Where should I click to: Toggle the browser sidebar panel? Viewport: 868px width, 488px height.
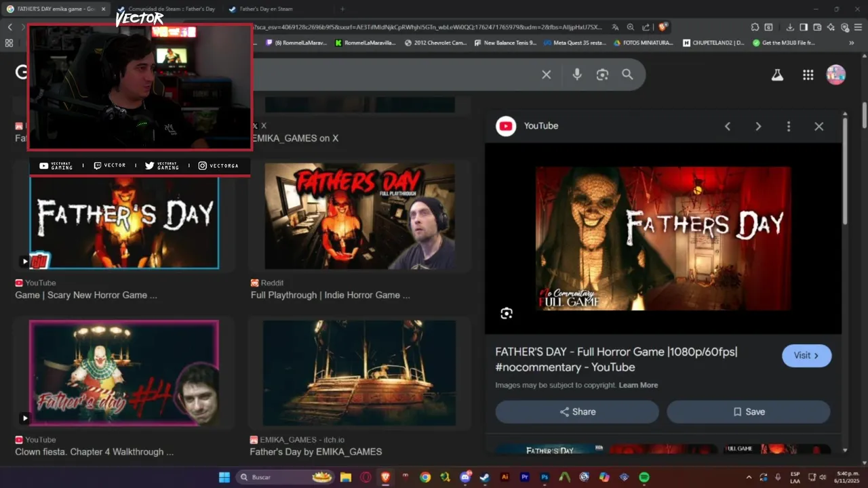click(x=804, y=27)
